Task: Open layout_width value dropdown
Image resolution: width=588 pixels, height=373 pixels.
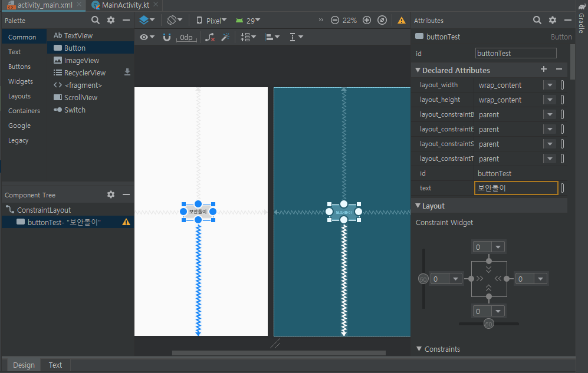Action: [x=550, y=85]
